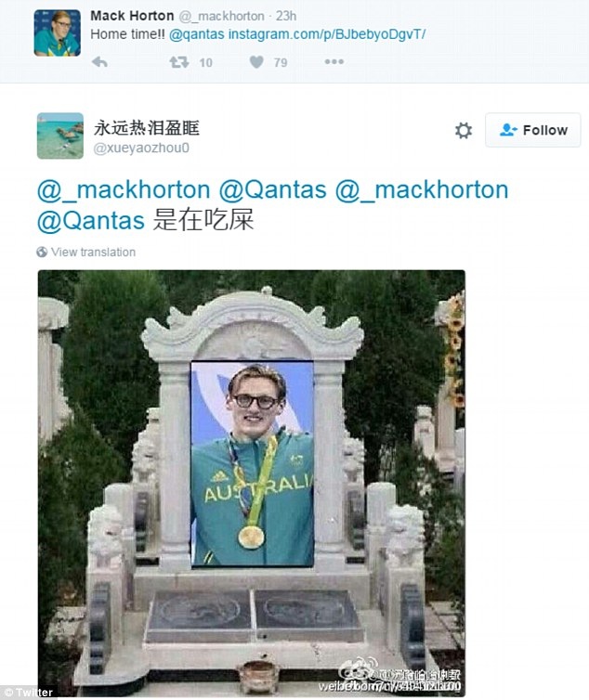Screen dimensions: 589x700
Task: Open Mack Horton's profile avatar
Action: [x=58, y=32]
